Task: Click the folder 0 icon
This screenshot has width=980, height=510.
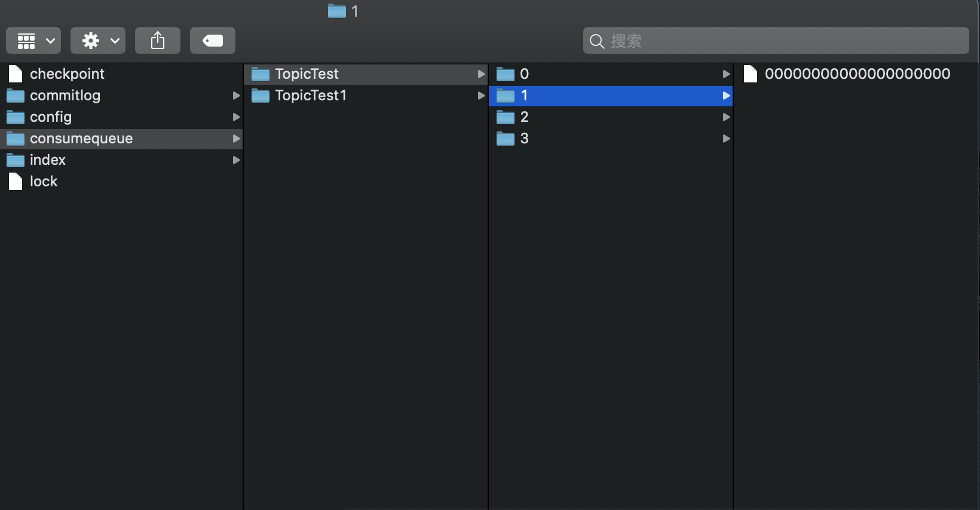Action: [506, 74]
